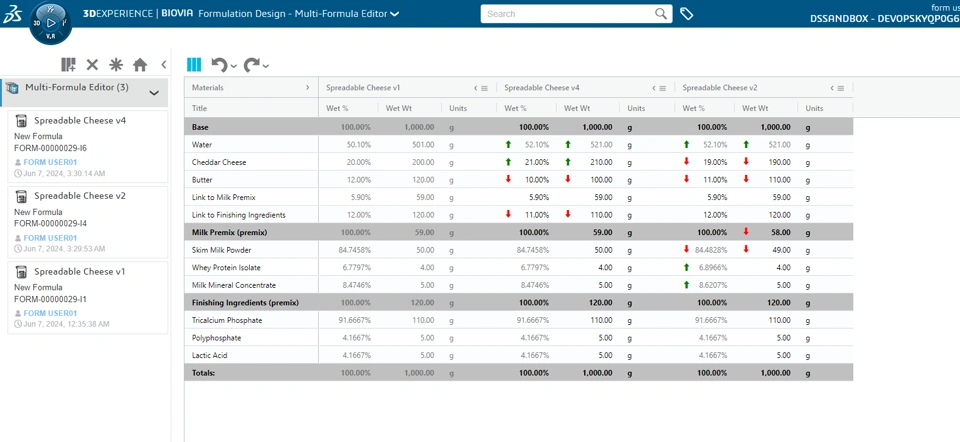Click the Totals: row label
This screenshot has height=442, width=960.
203,372
